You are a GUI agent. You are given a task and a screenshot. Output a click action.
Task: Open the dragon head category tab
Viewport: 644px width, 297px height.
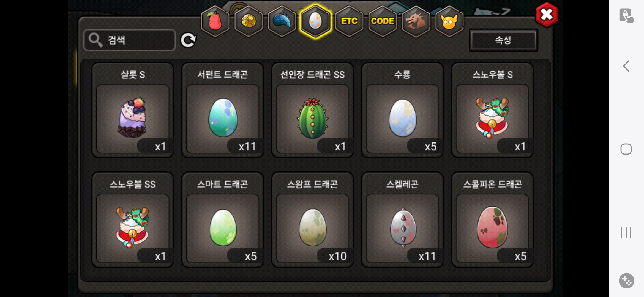tap(416, 21)
